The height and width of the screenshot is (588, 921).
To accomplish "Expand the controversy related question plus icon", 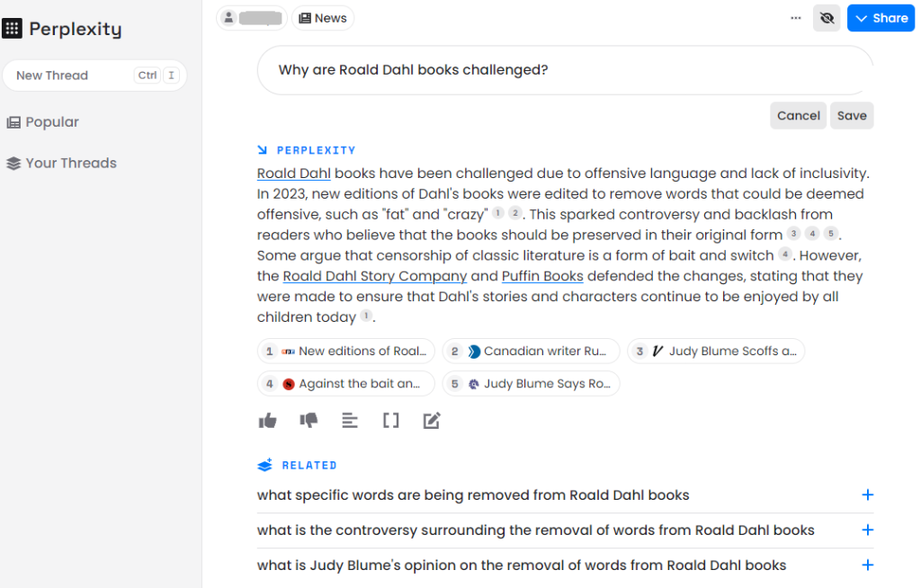I will [x=867, y=530].
